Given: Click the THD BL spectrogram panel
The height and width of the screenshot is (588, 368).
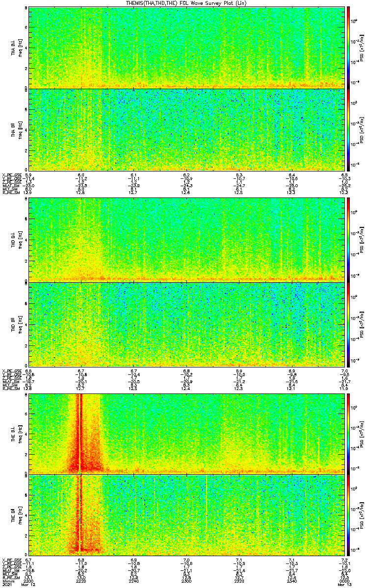Looking at the screenshot, I should pyautogui.click(x=186, y=240).
